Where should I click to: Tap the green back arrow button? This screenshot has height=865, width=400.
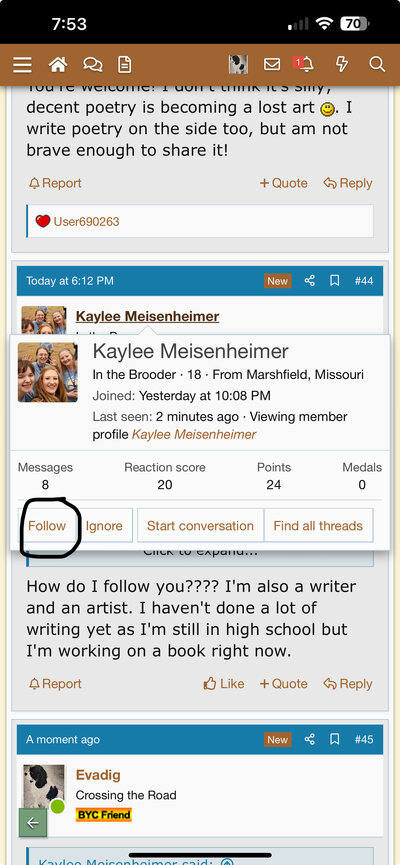33,823
